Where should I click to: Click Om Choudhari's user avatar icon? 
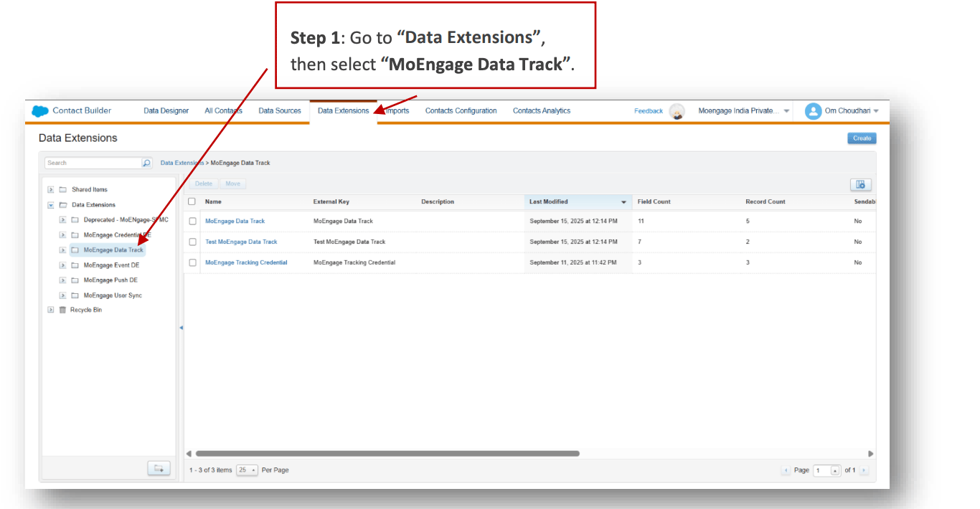click(x=813, y=111)
